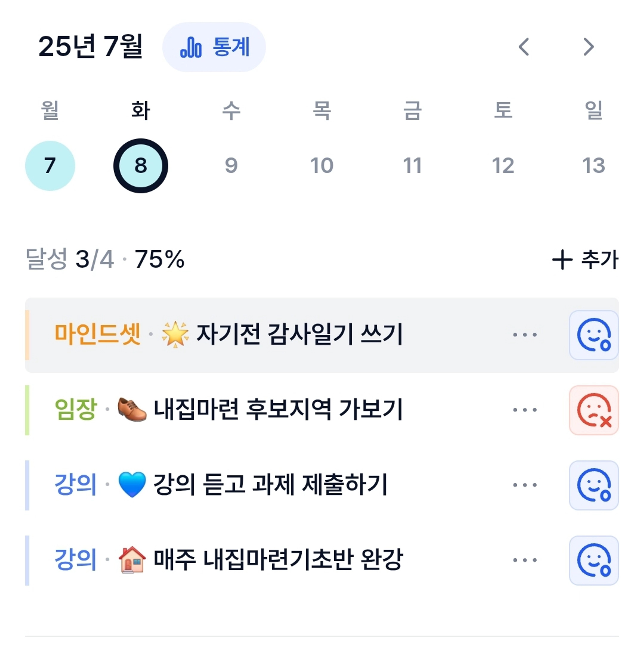Click the house emoji icon

click(132, 560)
